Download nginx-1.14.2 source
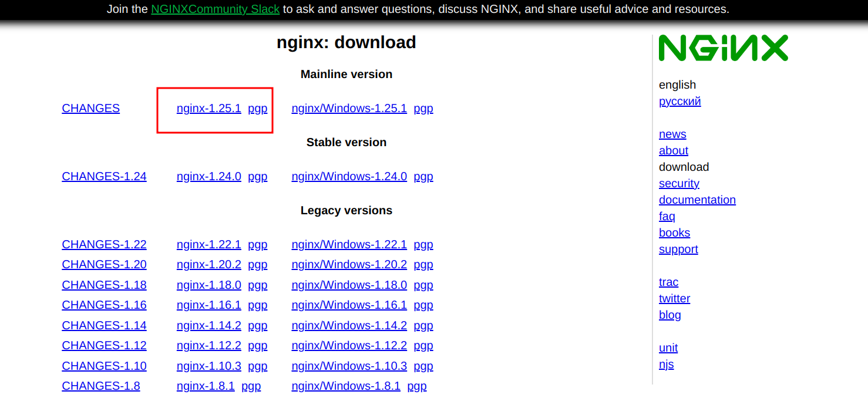 [x=209, y=325]
